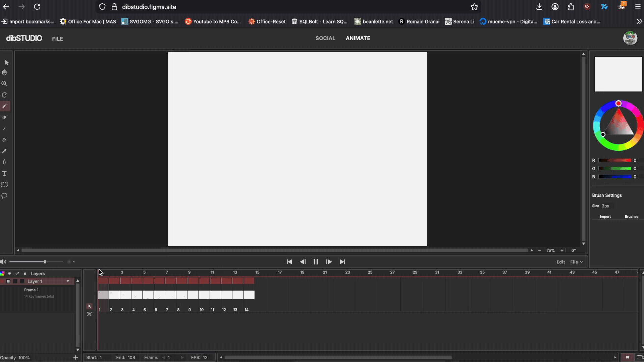Image resolution: width=644 pixels, height=362 pixels.
Task: Pause playback with the pause button
Action: (316, 262)
